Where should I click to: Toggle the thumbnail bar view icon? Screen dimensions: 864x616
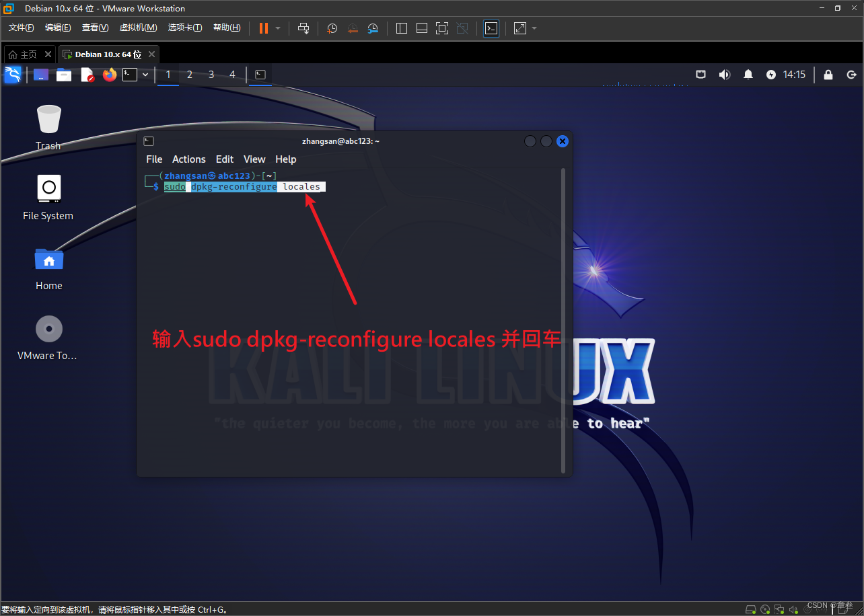click(422, 28)
